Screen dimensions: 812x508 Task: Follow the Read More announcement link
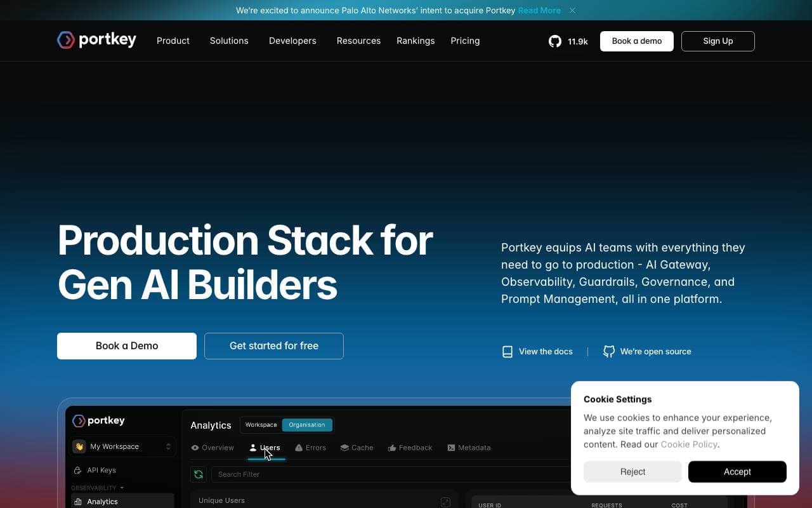(x=539, y=10)
